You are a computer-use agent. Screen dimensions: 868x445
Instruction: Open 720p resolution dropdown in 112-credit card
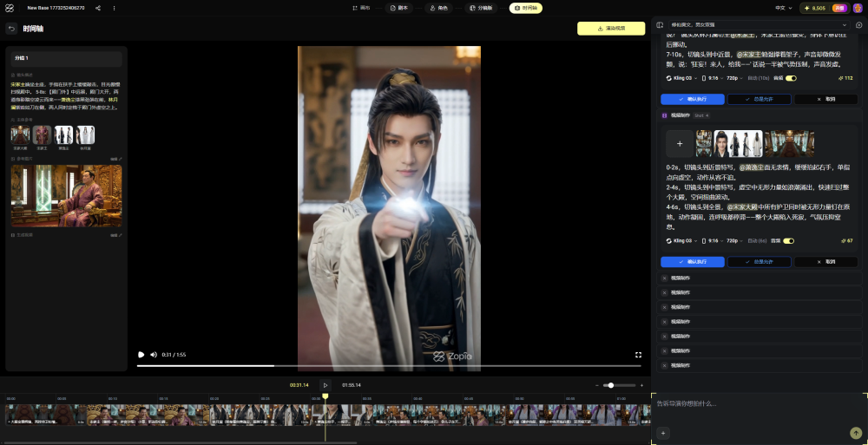[x=734, y=78]
